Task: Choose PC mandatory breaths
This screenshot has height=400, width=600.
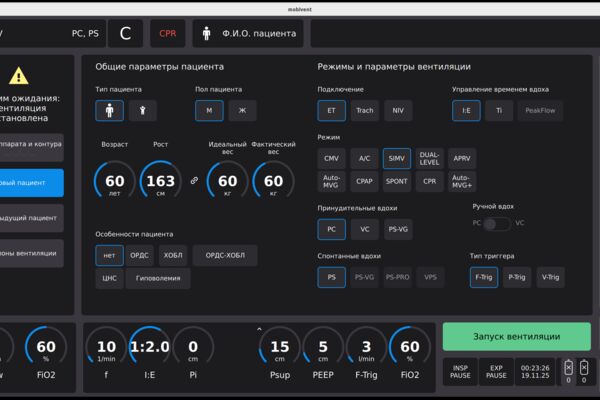Action: pyautogui.click(x=331, y=229)
